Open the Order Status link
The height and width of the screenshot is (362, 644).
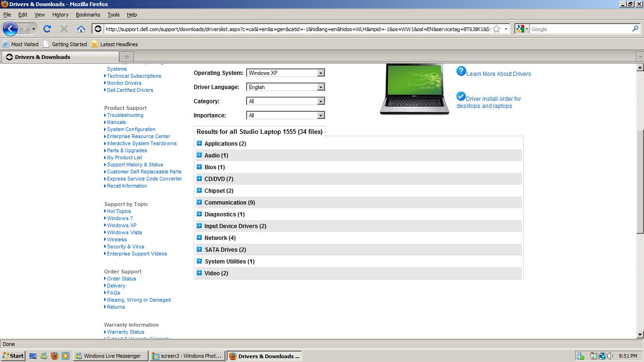pos(122,279)
